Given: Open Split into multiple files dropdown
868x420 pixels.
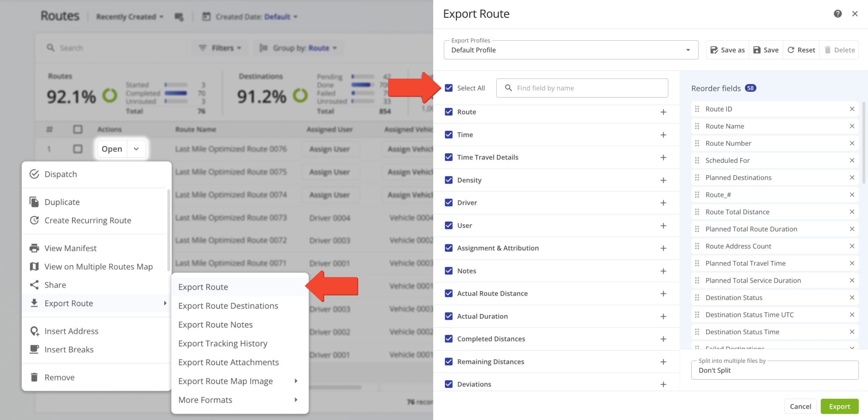Looking at the screenshot, I should click(774, 370).
